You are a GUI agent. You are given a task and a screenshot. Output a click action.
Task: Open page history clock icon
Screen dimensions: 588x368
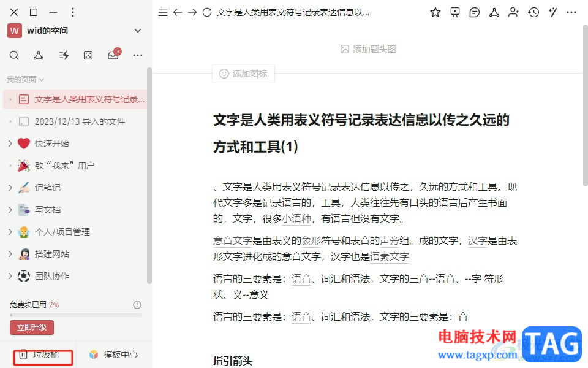533,12
